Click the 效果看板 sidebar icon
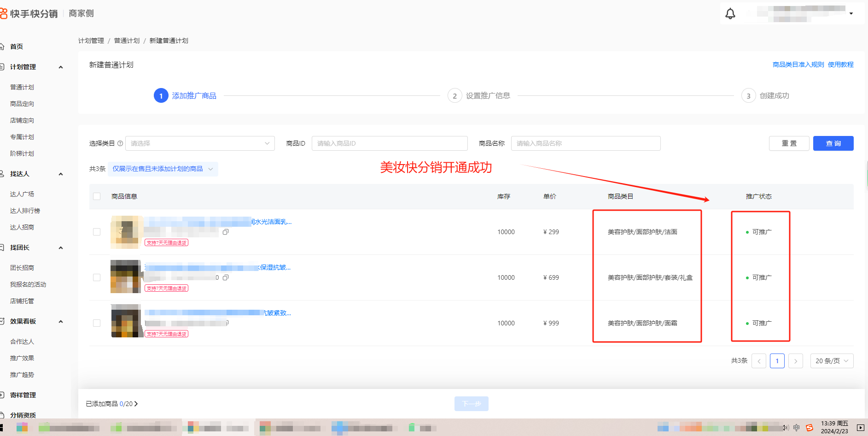 [2, 321]
